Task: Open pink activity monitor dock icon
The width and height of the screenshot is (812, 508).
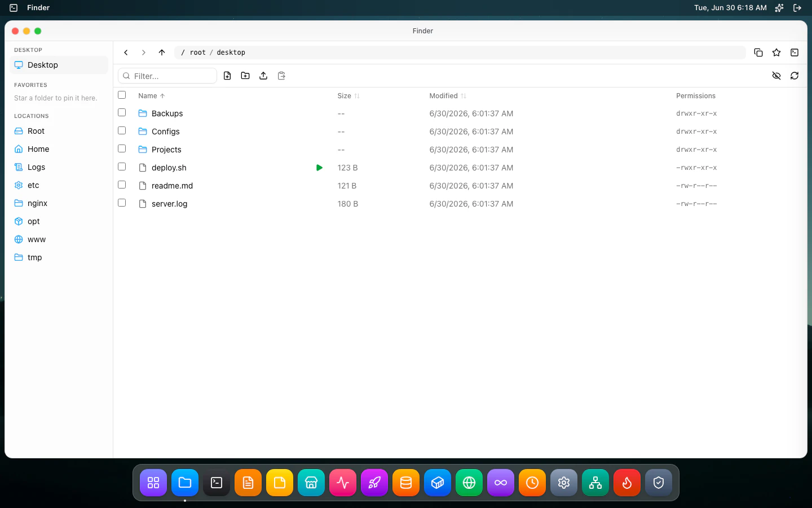Action: point(343,483)
